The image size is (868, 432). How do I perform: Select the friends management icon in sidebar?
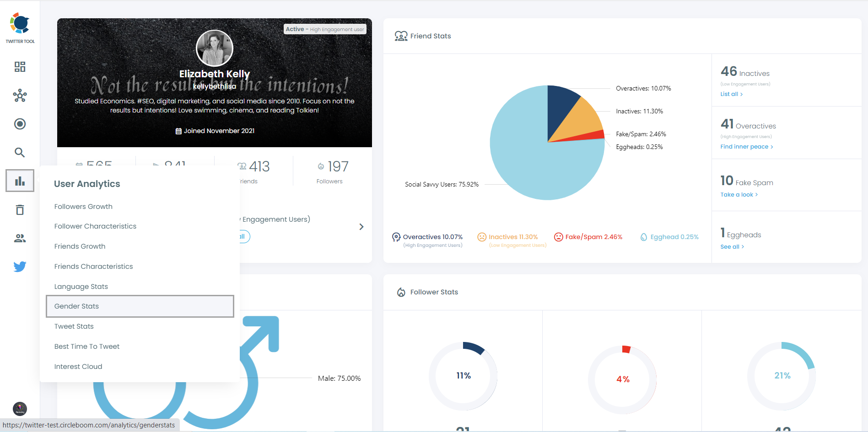pos(20,238)
